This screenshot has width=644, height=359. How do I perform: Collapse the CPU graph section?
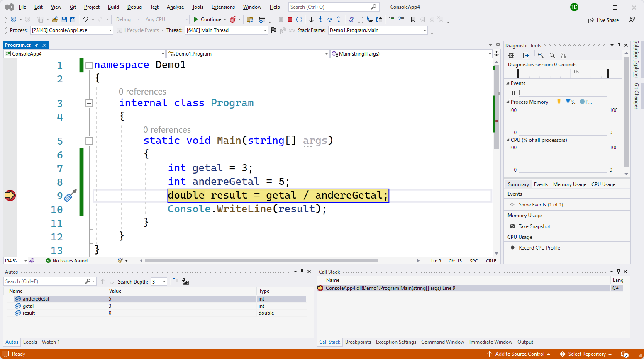(508, 140)
